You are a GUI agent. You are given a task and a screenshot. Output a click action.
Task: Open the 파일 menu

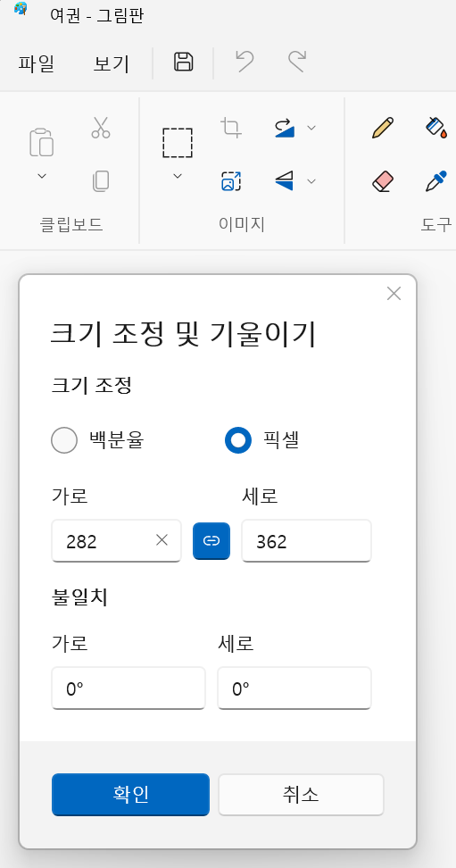coord(36,63)
